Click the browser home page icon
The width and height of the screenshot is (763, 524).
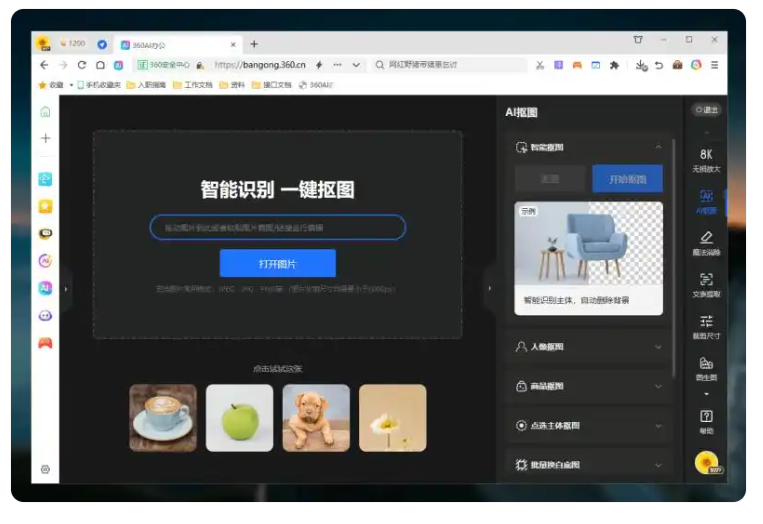(x=100, y=65)
